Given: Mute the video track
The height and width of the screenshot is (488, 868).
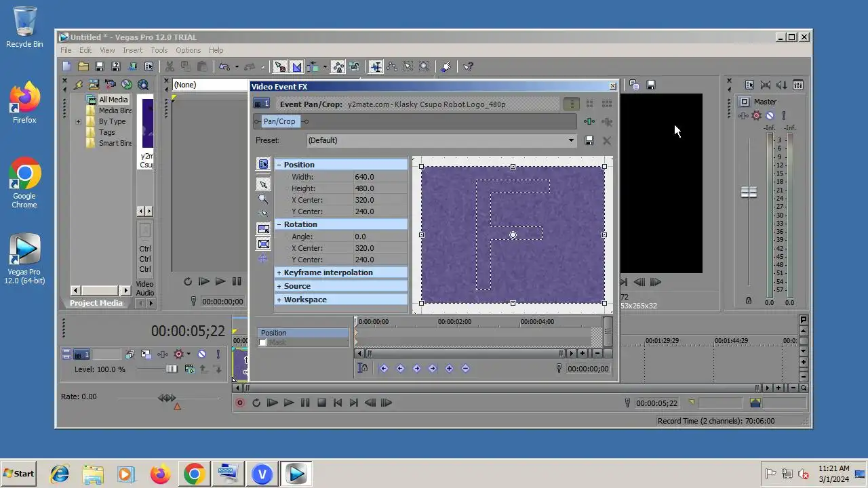Looking at the screenshot, I should 201,354.
